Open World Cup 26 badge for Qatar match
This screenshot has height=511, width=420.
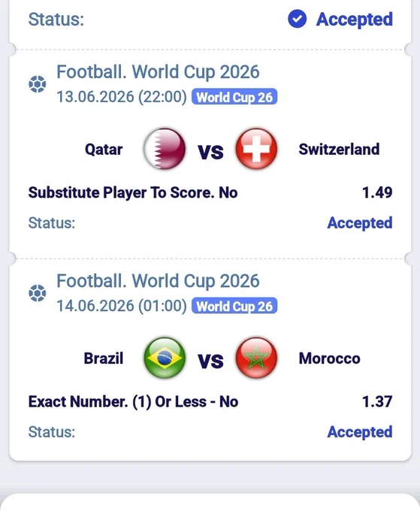click(x=234, y=97)
